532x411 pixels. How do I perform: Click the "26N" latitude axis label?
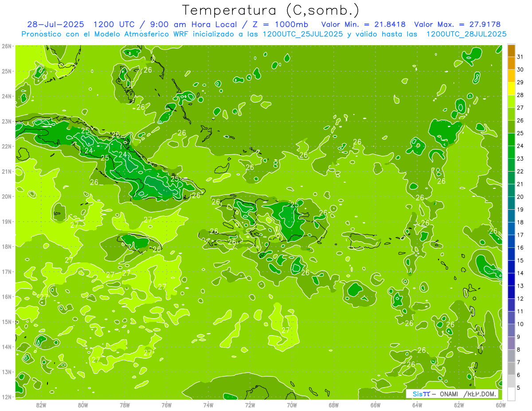click(x=6, y=46)
